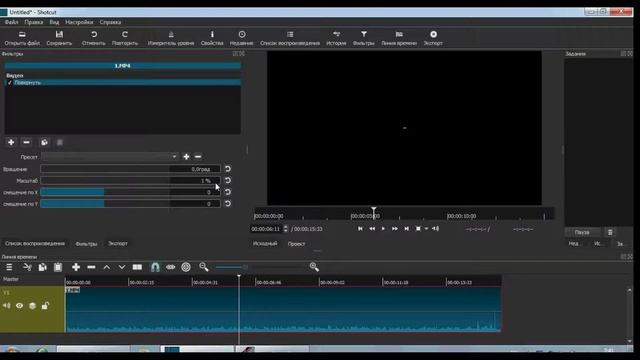Switch to the bottom Экспорт tab
The height and width of the screenshot is (360, 640).
[118, 244]
